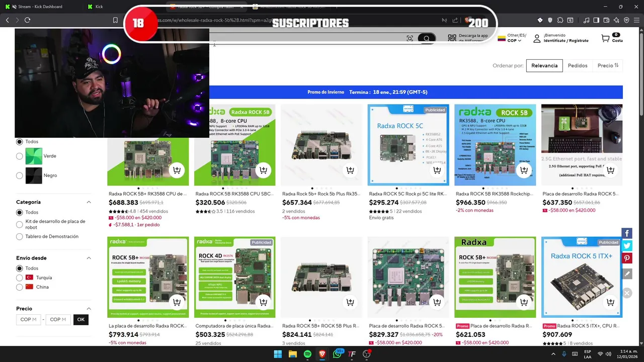Show hidden system tray icons
The width and height of the screenshot is (644, 362).
[x=553, y=354]
